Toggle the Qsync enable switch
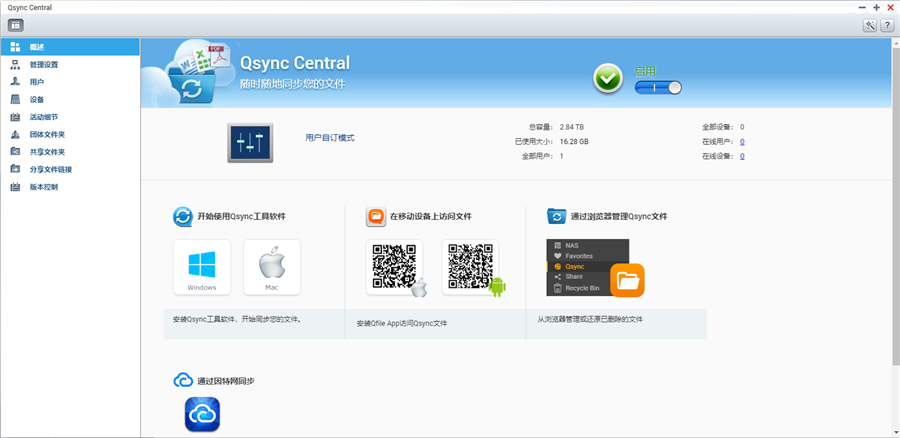The image size is (900, 438). pos(657,88)
